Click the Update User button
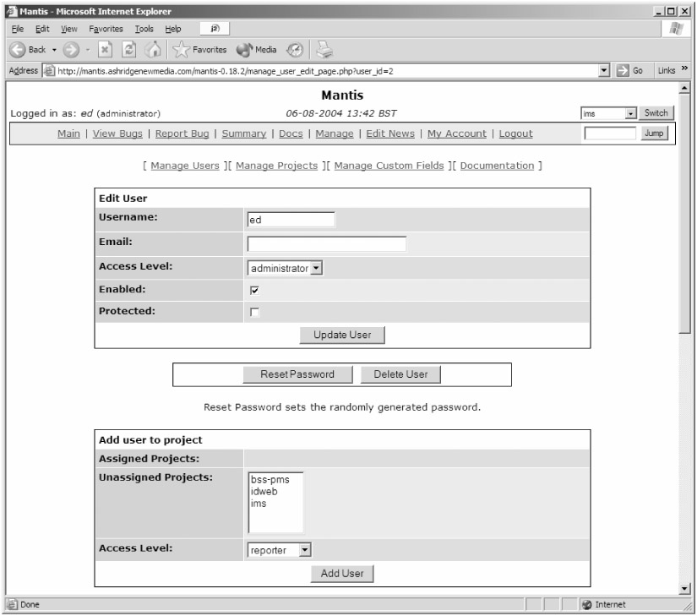The image size is (697, 616). pos(342,335)
